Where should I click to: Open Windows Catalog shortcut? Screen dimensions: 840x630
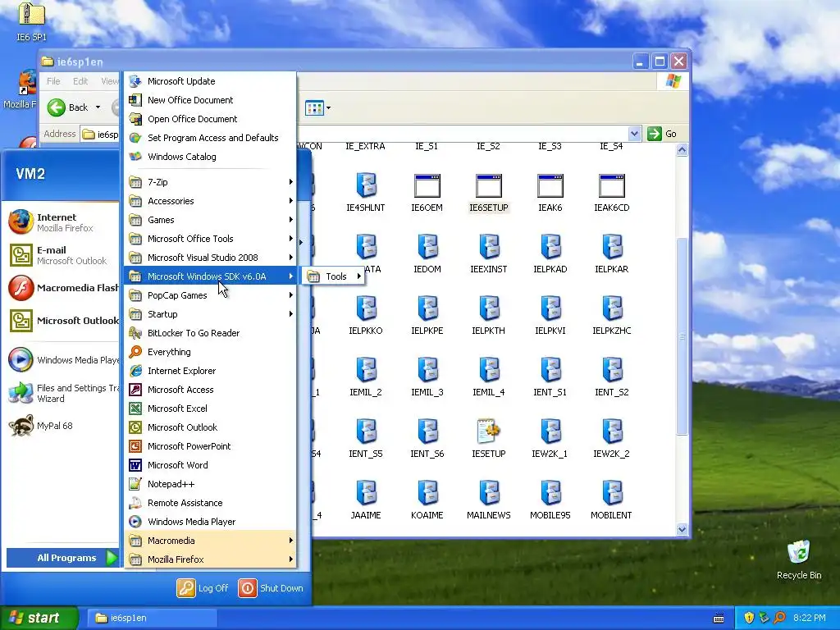pos(210,157)
